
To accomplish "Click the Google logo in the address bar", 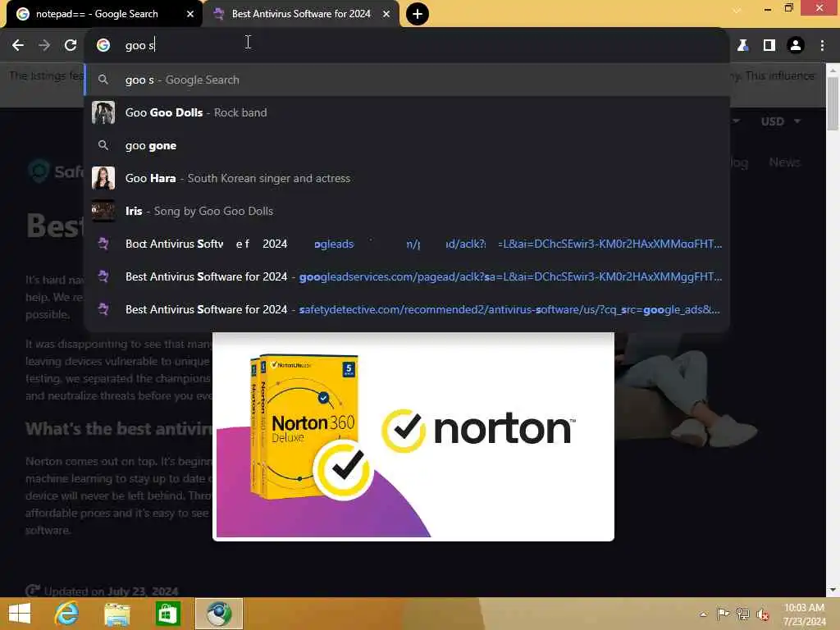I will (x=103, y=46).
